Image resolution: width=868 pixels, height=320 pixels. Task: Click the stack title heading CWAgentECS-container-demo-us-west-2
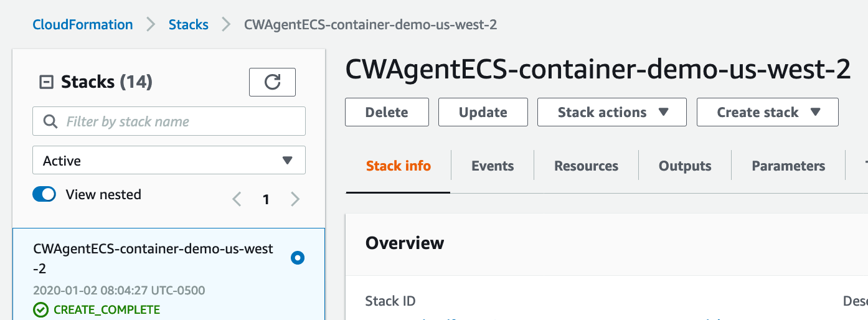tap(598, 69)
